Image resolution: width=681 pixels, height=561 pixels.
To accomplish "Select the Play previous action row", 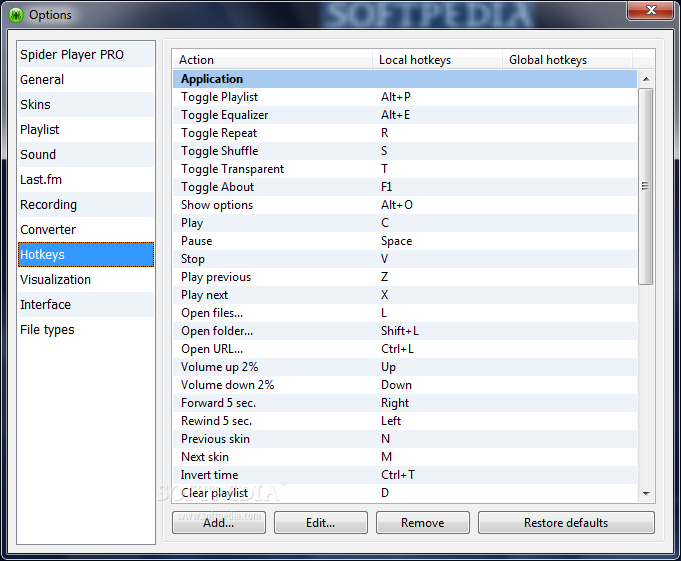I will tap(405, 277).
